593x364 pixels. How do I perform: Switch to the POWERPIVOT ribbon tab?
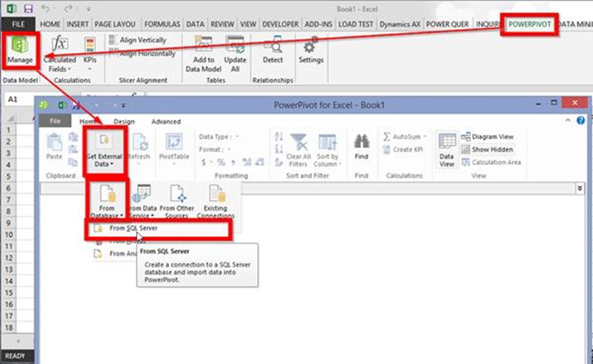coord(529,24)
